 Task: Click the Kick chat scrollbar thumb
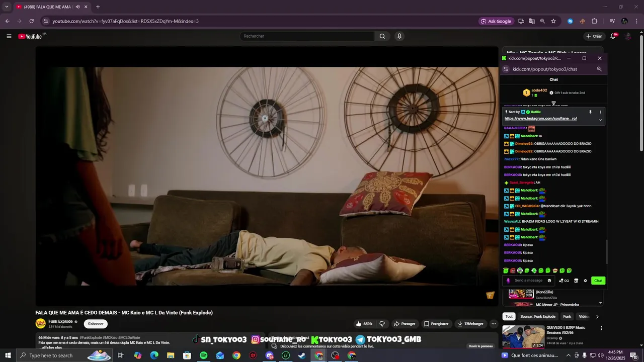pyautogui.click(x=606, y=251)
